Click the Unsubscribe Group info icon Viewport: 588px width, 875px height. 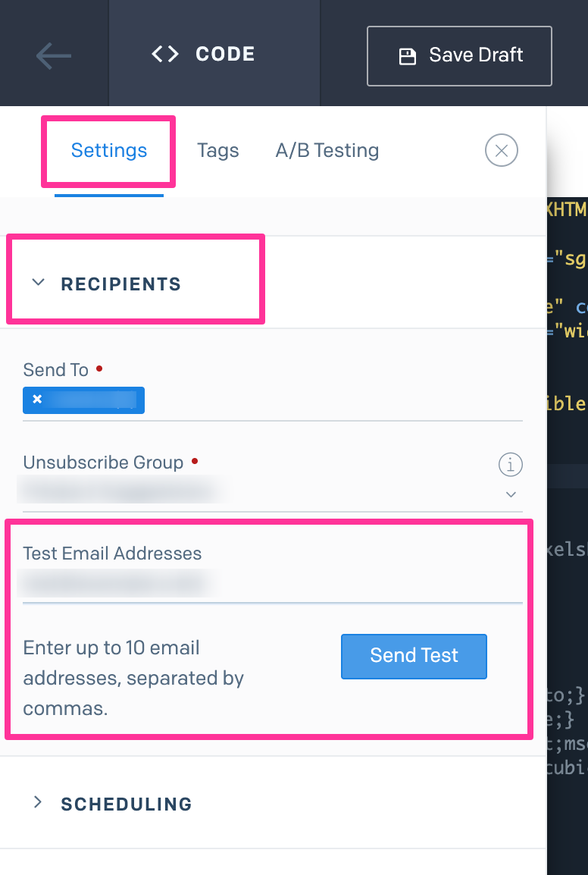510,464
